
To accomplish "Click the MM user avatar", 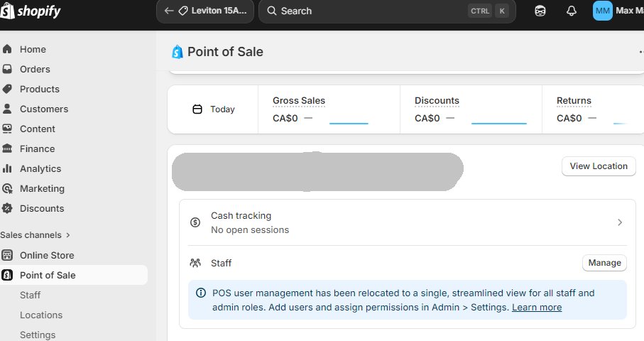I will point(602,11).
